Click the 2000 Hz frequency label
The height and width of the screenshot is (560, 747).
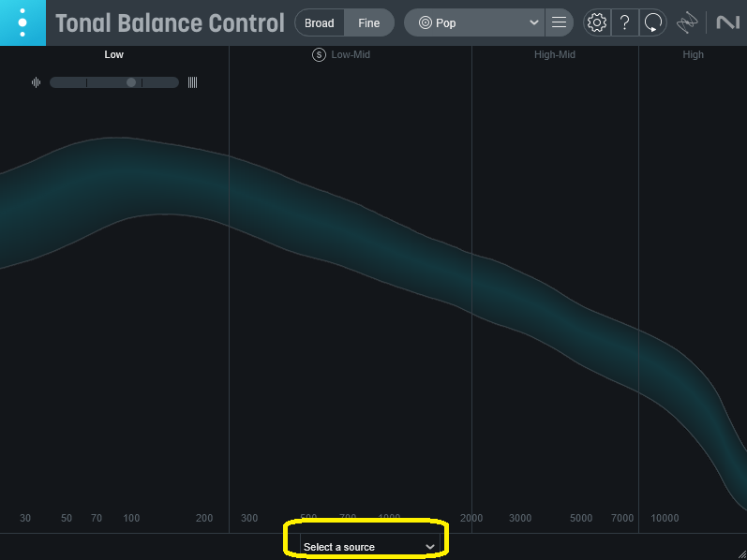pos(471,518)
